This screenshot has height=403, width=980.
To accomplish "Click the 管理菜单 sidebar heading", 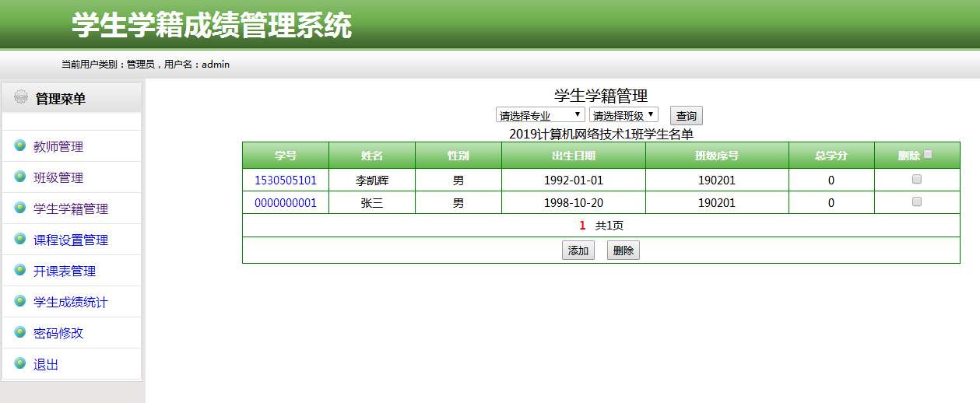I will tap(61, 99).
